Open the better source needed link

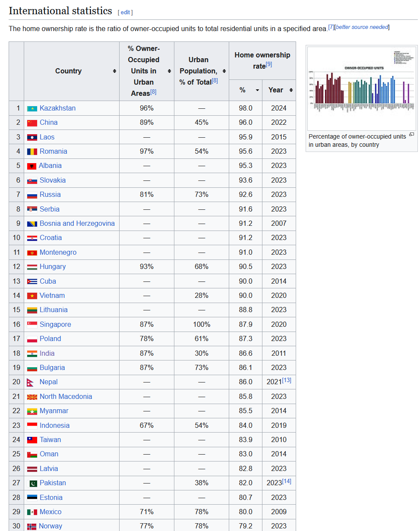point(362,27)
